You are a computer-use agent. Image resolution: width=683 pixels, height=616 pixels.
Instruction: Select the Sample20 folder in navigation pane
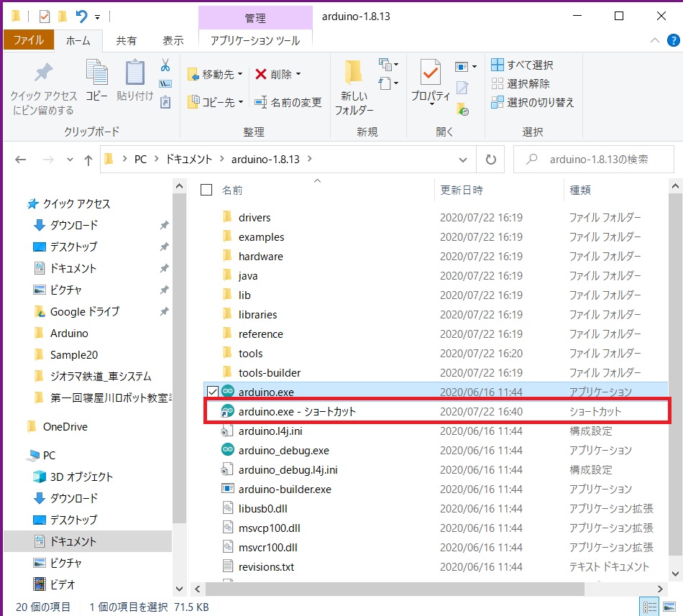point(73,355)
